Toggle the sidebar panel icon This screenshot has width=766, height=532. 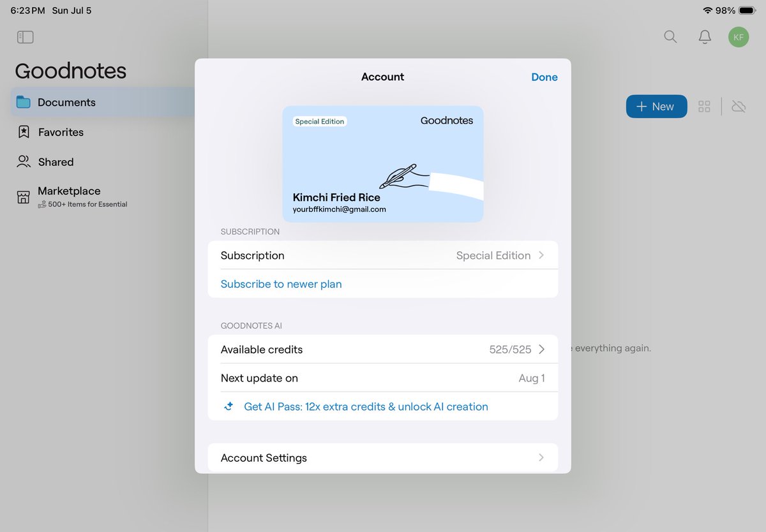(x=26, y=37)
